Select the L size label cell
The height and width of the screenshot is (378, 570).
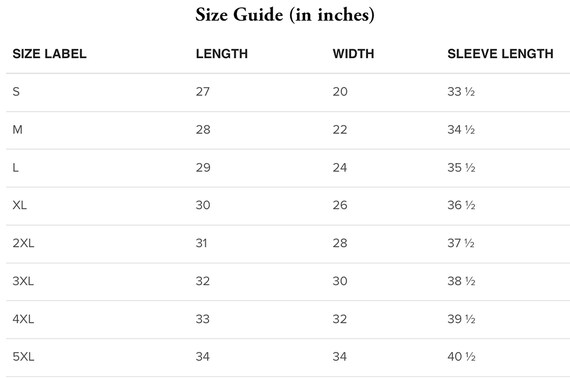pyautogui.click(x=15, y=168)
